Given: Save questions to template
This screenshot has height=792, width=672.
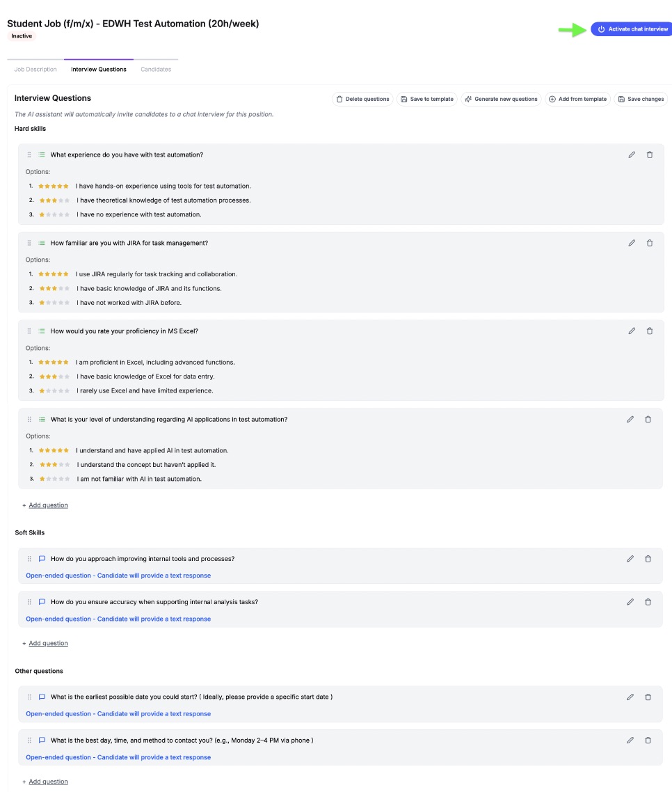Looking at the screenshot, I should (x=427, y=99).
